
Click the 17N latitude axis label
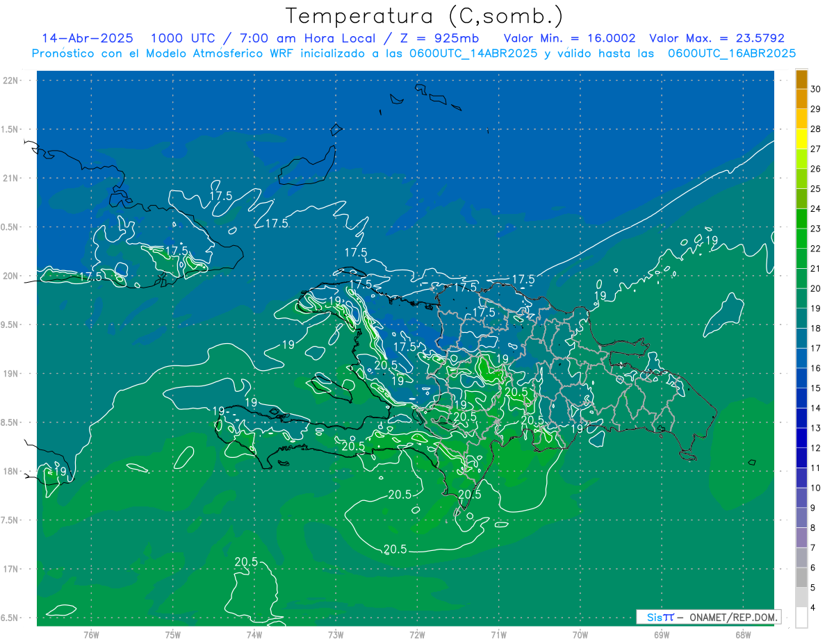(x=10, y=569)
